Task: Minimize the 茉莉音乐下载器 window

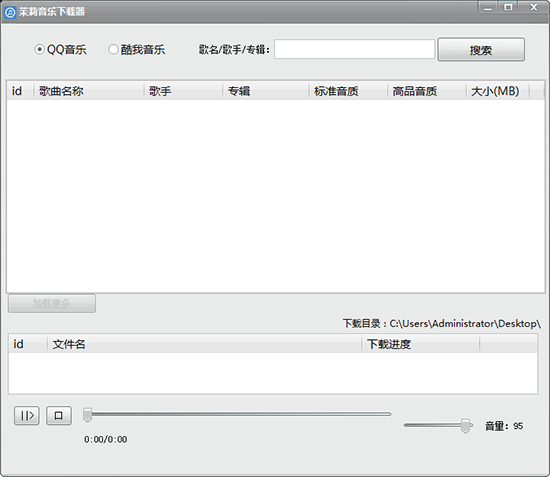Action: coord(488,7)
